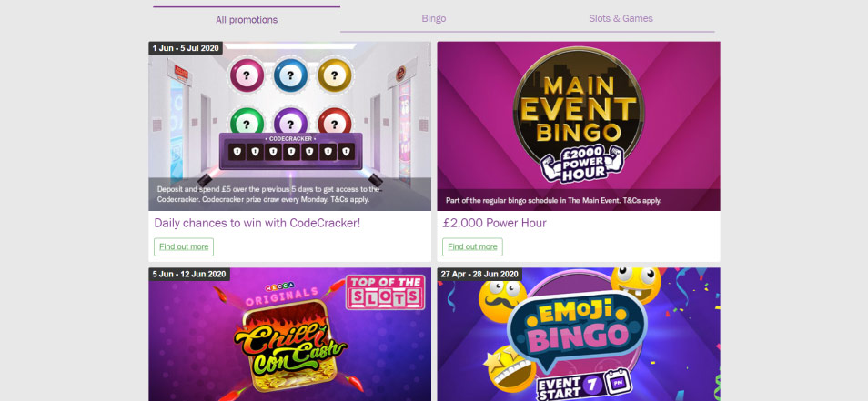
Task: Click the Top of the Slots badge
Action: point(385,292)
